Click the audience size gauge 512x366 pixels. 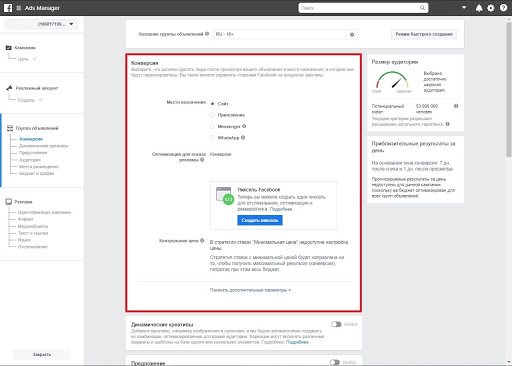393,81
